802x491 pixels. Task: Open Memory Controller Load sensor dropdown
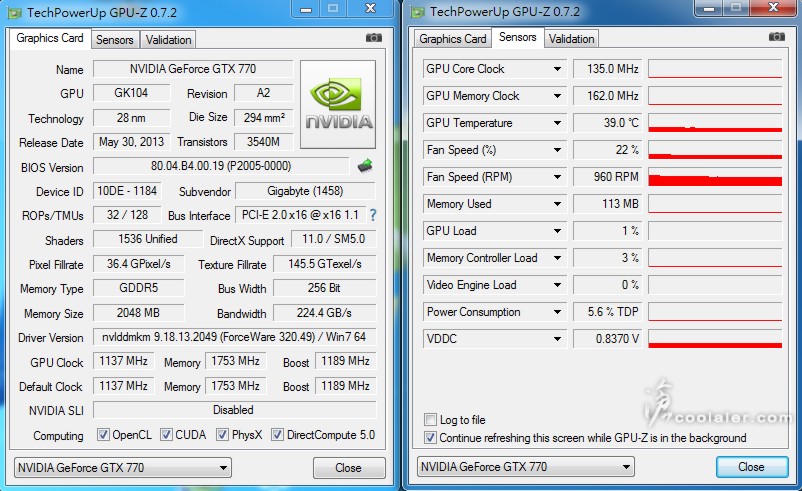(558, 258)
